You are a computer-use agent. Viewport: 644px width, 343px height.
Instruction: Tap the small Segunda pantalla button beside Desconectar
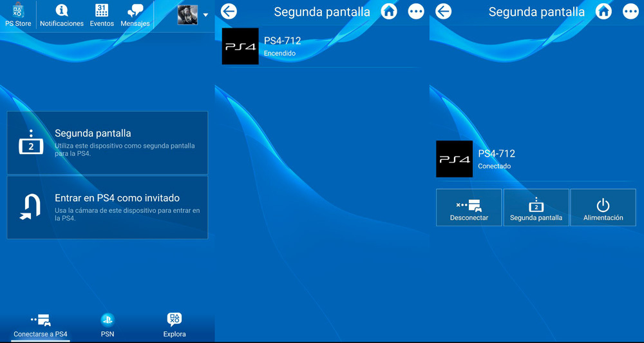point(536,208)
